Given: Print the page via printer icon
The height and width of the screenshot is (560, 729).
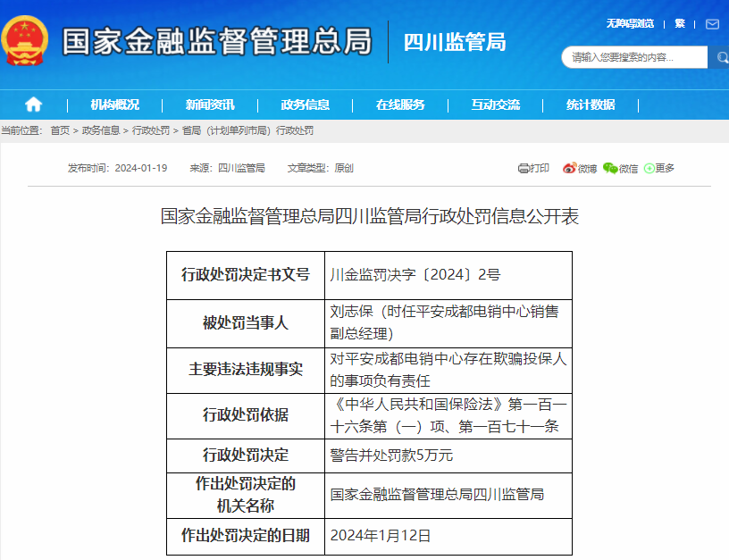Looking at the screenshot, I should 524,168.
